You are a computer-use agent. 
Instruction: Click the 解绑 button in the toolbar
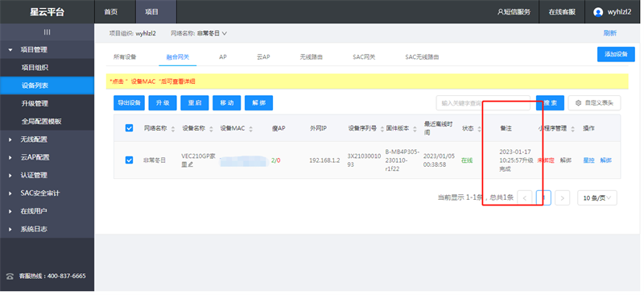258,103
